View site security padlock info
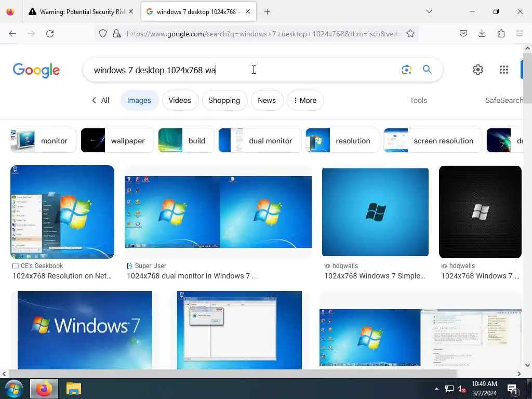This screenshot has width=532, height=399. pyautogui.click(x=117, y=33)
